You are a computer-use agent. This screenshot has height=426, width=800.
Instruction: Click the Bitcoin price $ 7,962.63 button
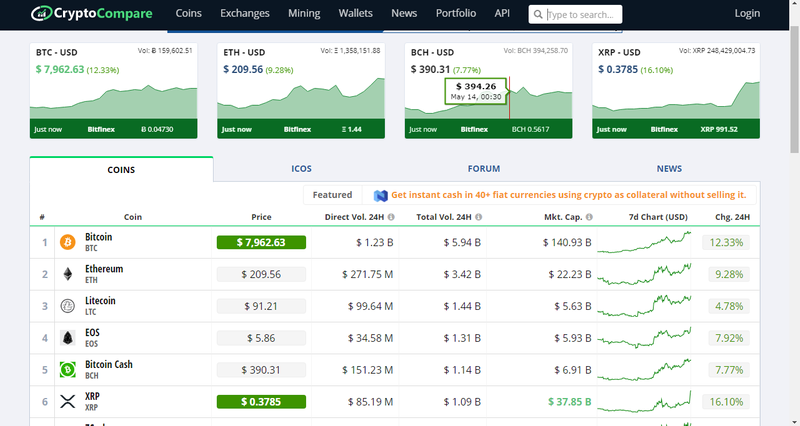tap(261, 242)
